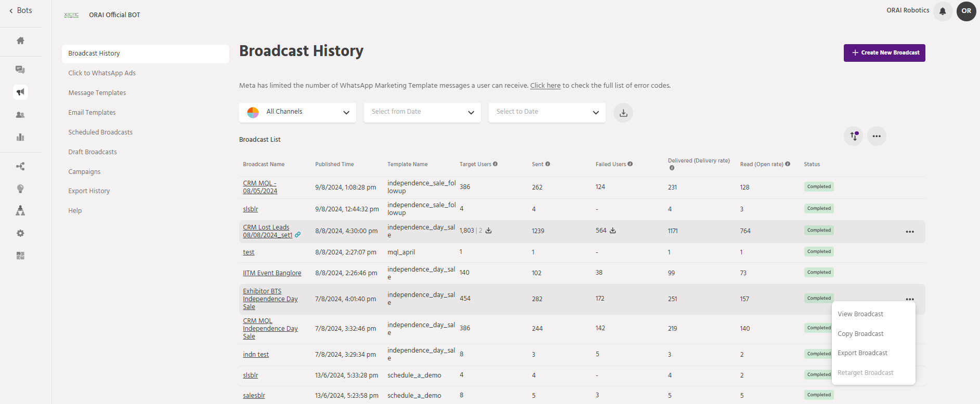Open the contacts sidebar icon
980x404 pixels.
[x=20, y=115]
